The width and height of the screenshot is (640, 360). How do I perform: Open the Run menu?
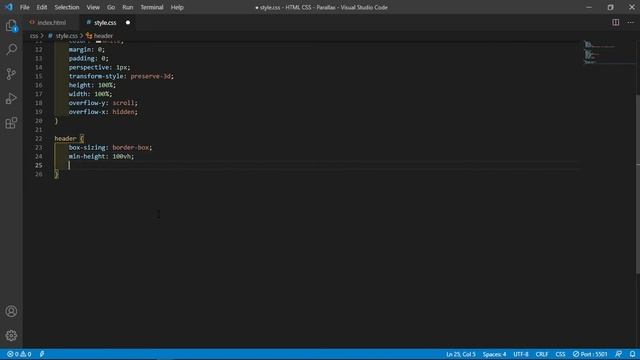click(128, 7)
